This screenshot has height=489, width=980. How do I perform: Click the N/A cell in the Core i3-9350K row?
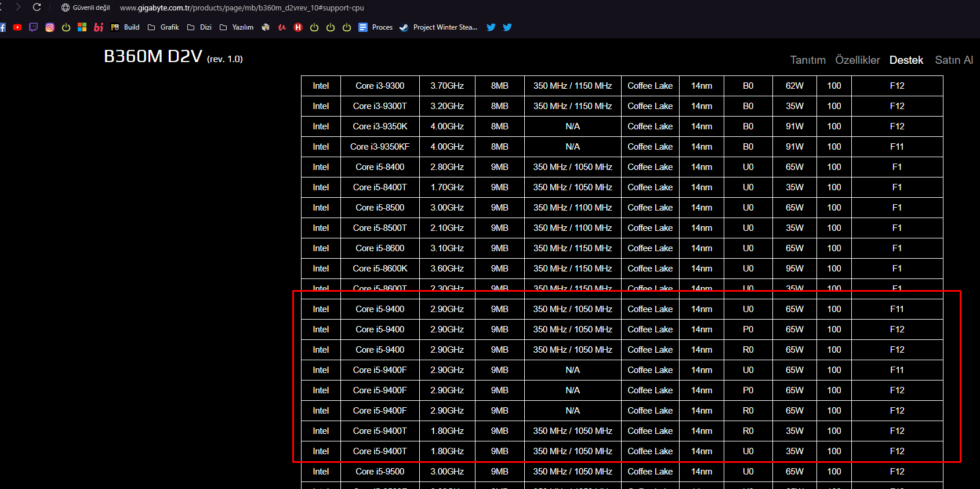click(x=572, y=126)
